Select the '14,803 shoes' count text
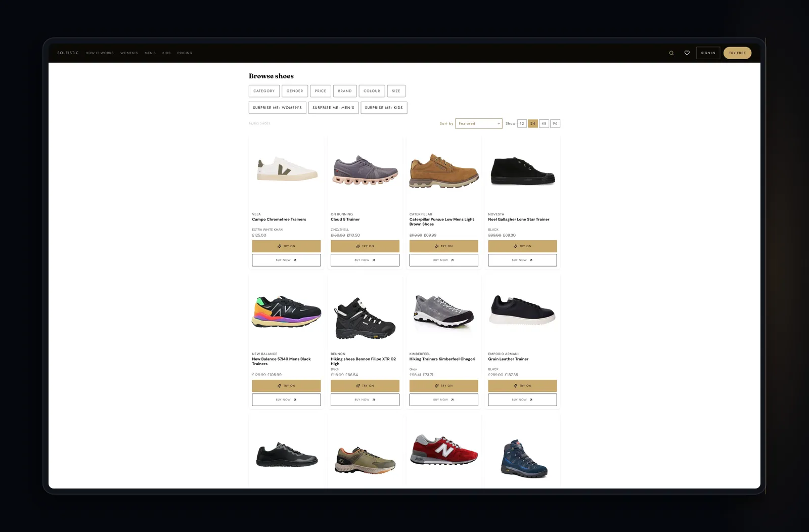Viewport: 809px width, 532px height. (x=259, y=123)
